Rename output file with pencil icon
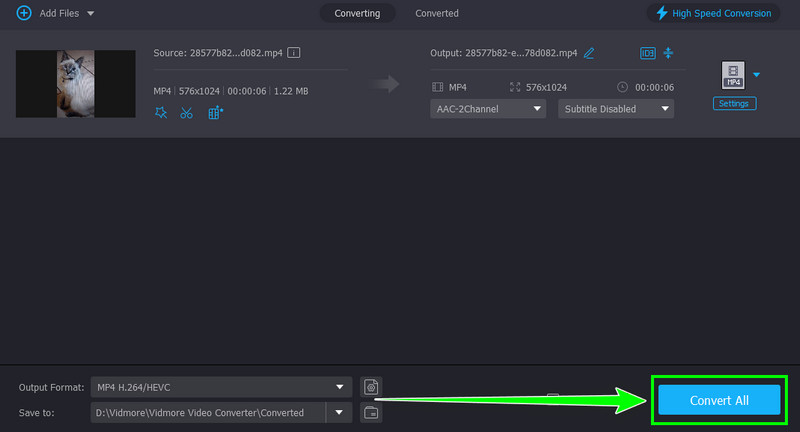The width and height of the screenshot is (800, 432). click(589, 52)
